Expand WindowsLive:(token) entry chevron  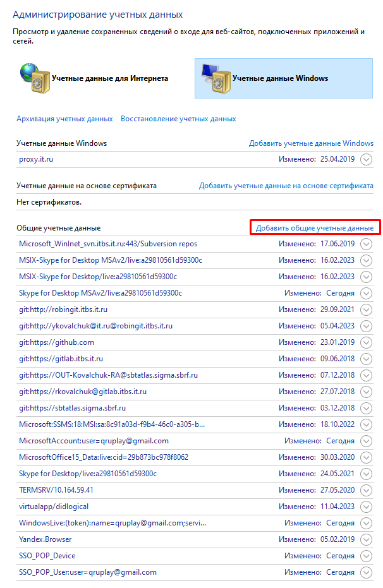coord(366,524)
